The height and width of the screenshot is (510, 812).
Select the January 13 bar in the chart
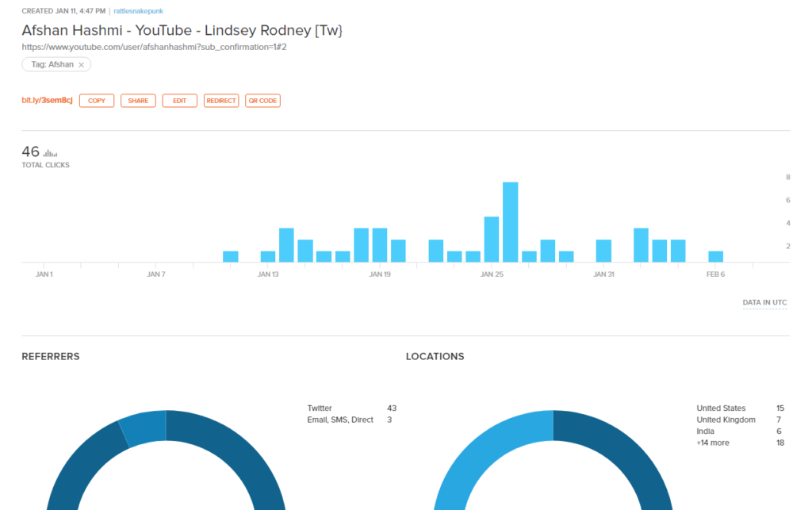click(x=268, y=256)
